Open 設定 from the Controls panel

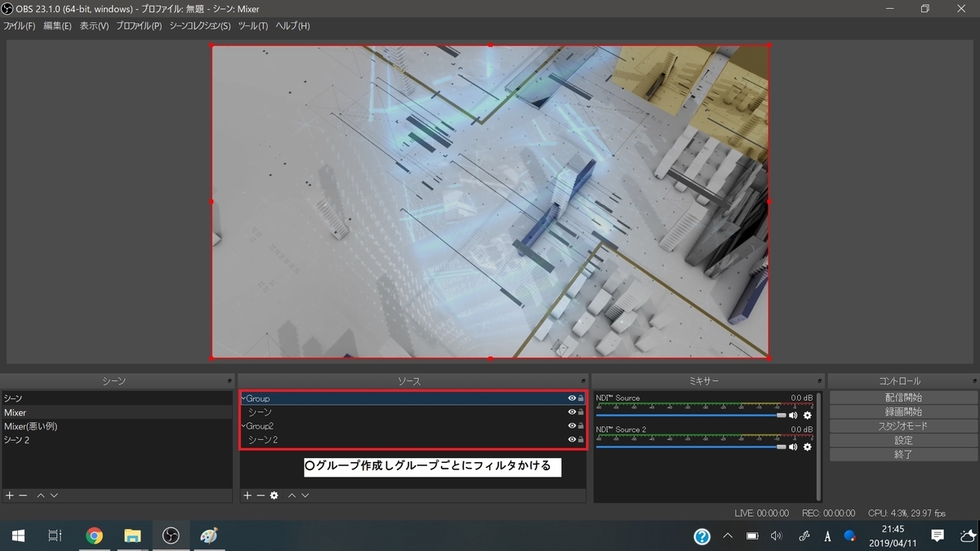click(x=903, y=440)
